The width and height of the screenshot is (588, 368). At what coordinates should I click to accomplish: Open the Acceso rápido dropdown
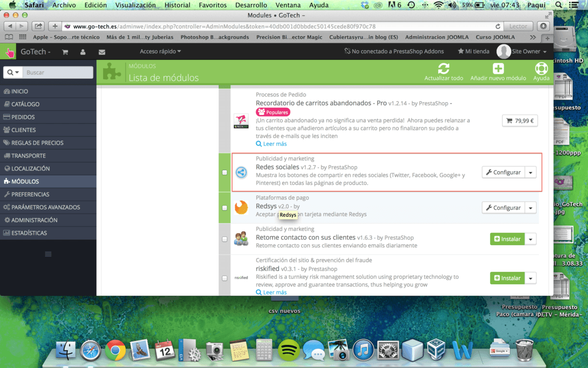pyautogui.click(x=160, y=51)
